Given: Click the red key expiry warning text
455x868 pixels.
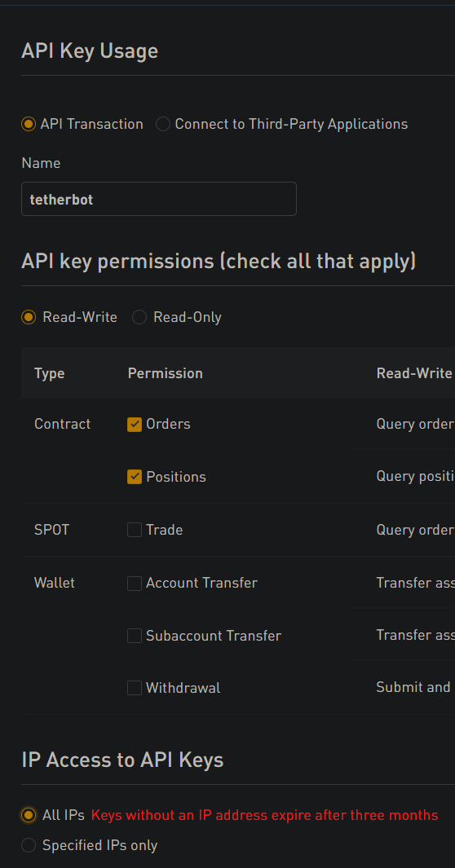Looking at the screenshot, I should [x=264, y=815].
